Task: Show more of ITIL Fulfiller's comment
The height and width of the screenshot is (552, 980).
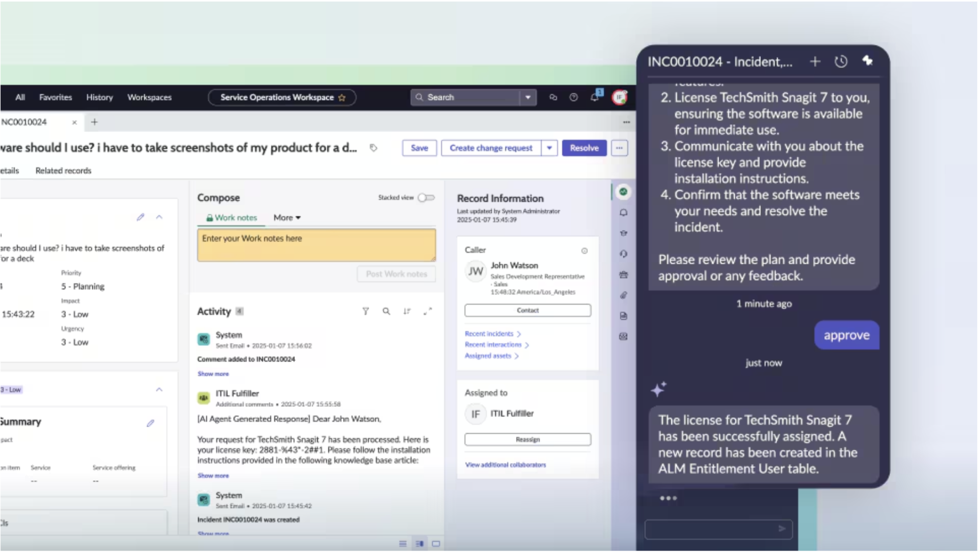Action: click(213, 476)
